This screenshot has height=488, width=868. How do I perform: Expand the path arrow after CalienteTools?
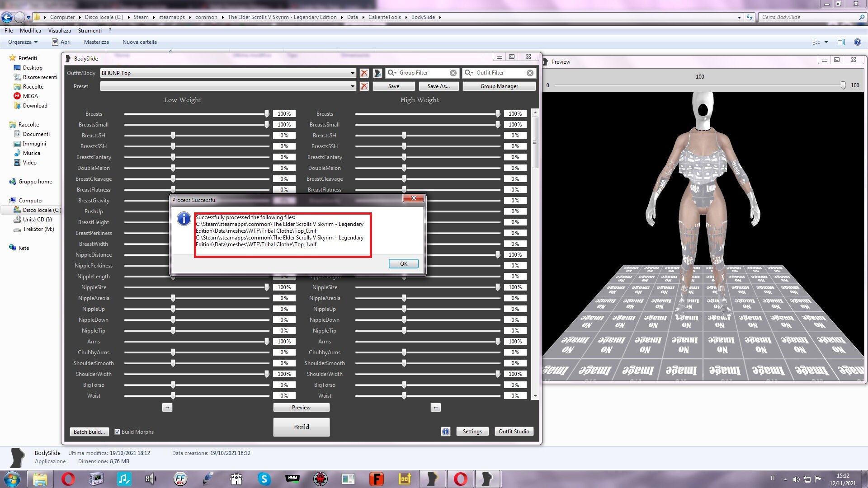tap(406, 17)
